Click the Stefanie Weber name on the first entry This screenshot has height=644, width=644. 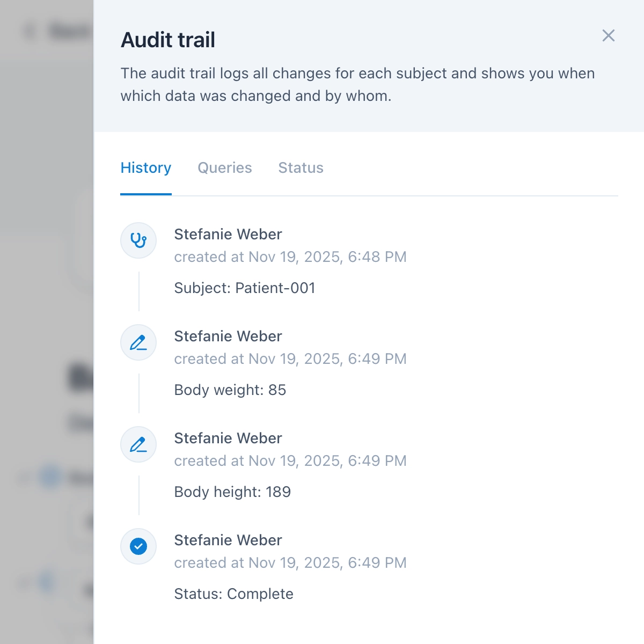click(228, 235)
